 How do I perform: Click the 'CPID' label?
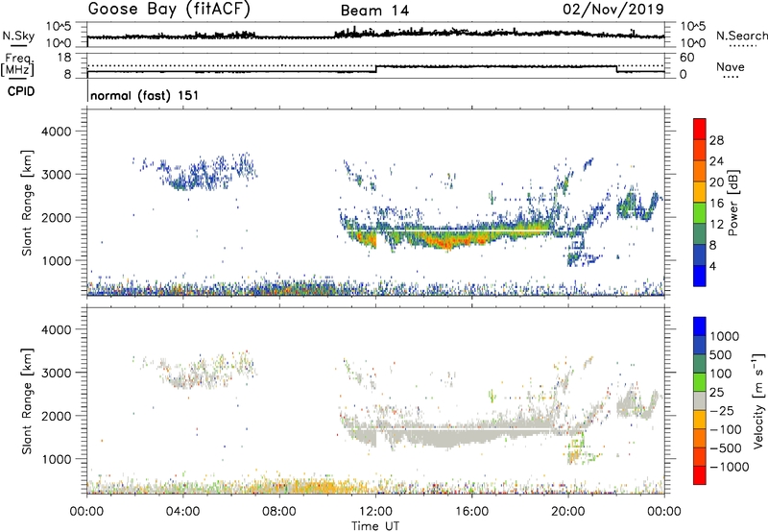tap(21, 91)
